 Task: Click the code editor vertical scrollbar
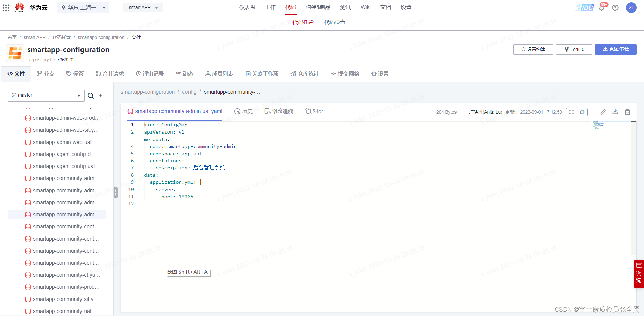(633, 189)
